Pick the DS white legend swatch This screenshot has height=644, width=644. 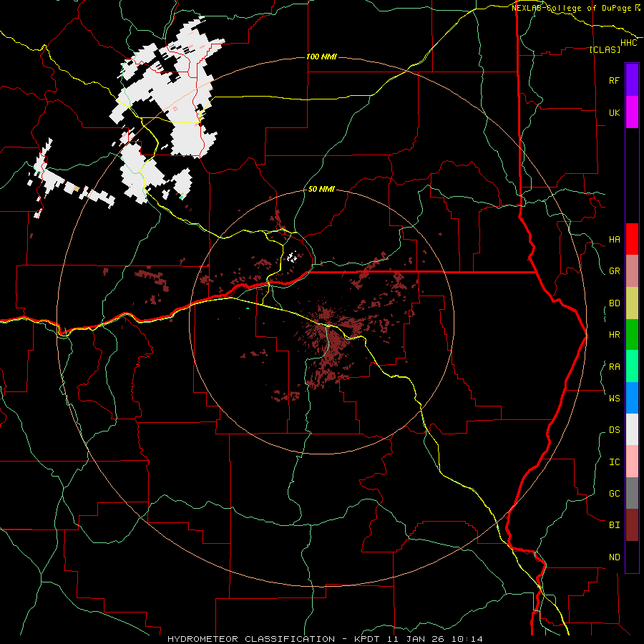click(632, 429)
